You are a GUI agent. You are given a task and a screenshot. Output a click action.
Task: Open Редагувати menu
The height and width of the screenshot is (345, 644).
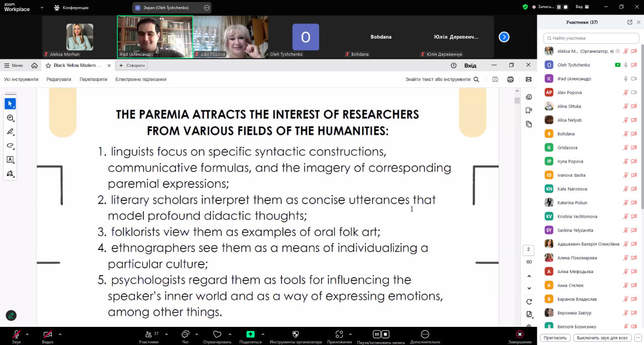(59, 79)
